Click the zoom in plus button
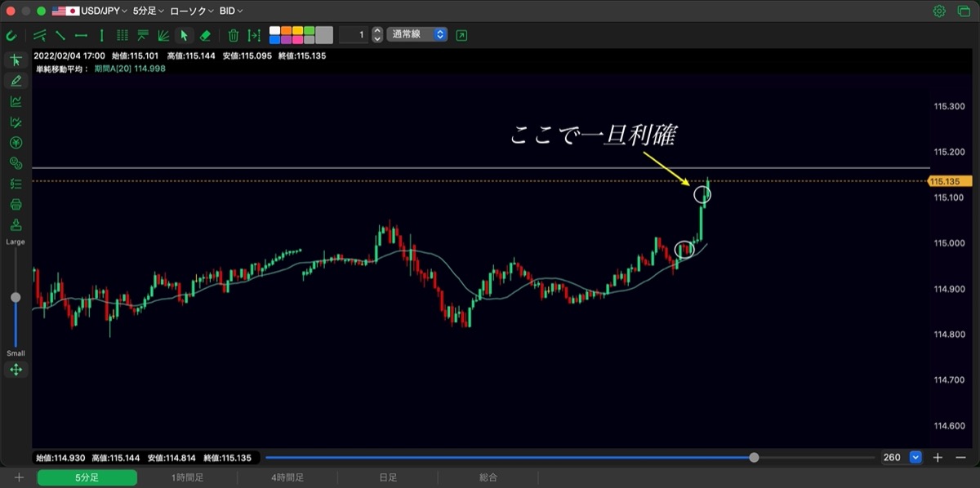Viewport: 980px width, 488px height. tap(938, 458)
